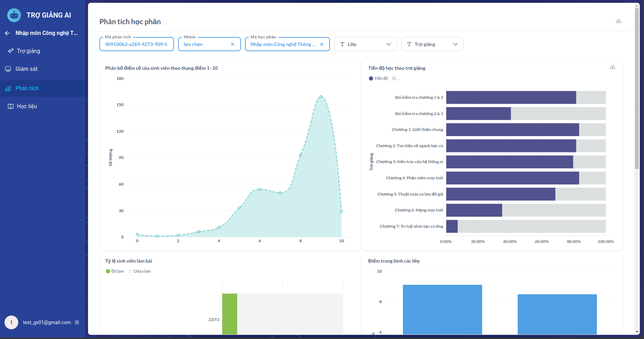Toggle the Chưa làm legend series

pos(139,271)
